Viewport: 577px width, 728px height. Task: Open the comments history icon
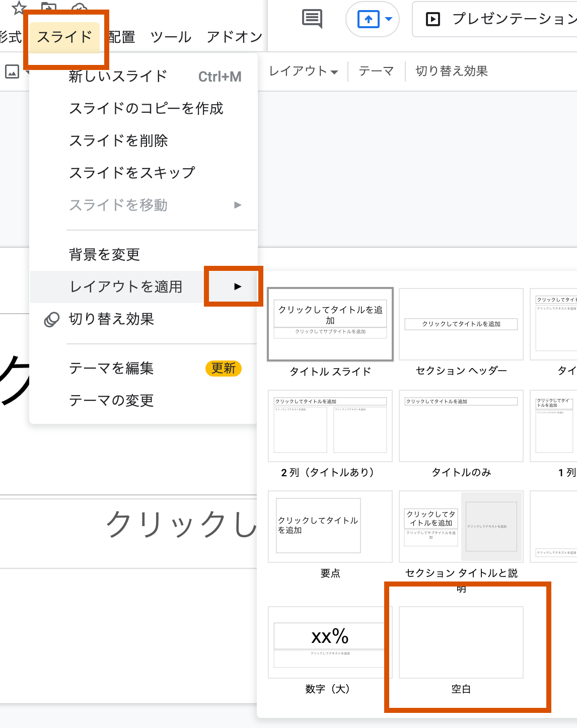312,19
